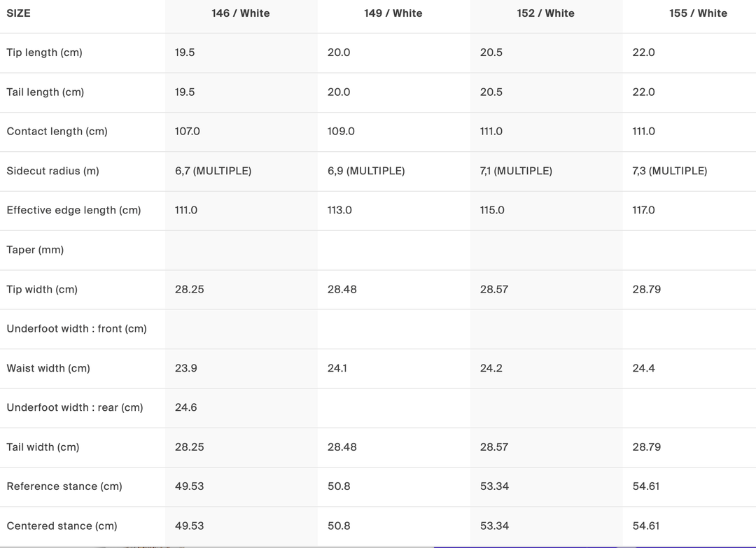This screenshot has height=548, width=756.
Task: Click the "SIZE" header label
Action: click(19, 13)
